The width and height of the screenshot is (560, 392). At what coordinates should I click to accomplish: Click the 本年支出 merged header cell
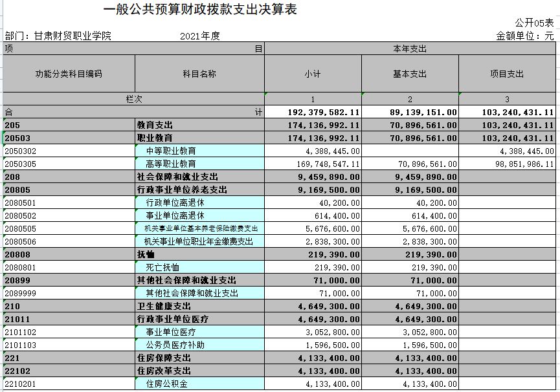[410, 49]
